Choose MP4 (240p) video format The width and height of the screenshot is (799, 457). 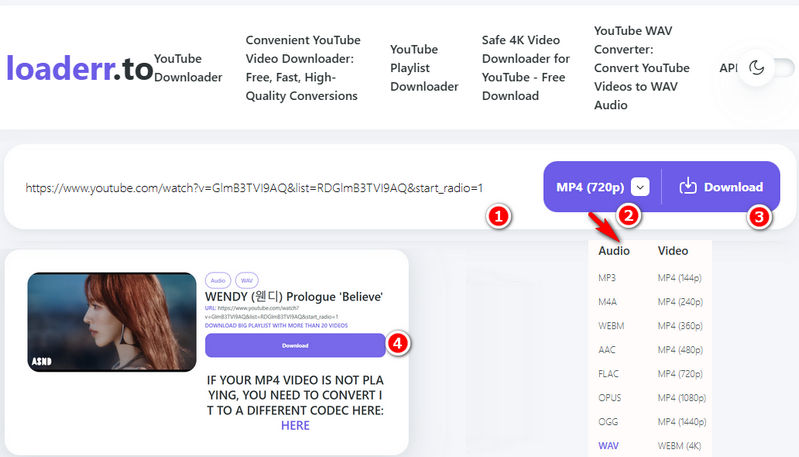(x=680, y=302)
